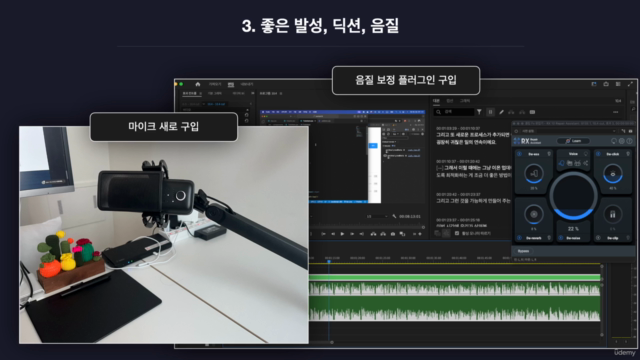Switch to the 내보내기 export tab
This screenshot has height=360, width=640.
247,84
